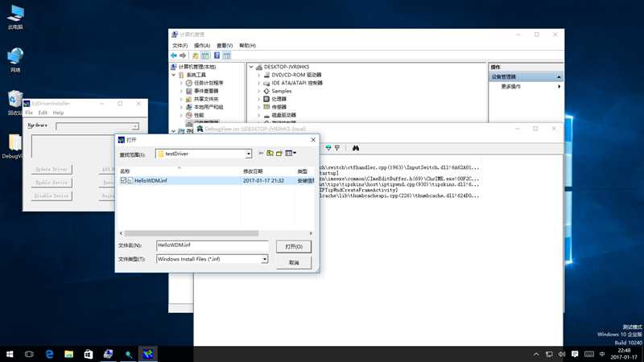Open Microsoft Edge from the taskbar
This screenshot has height=362, width=644.
49,354
